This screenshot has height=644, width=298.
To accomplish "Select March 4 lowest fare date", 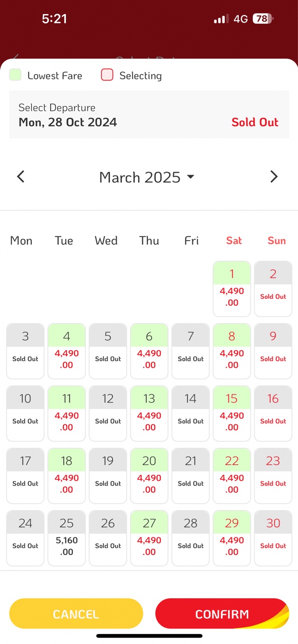I will pos(66,351).
